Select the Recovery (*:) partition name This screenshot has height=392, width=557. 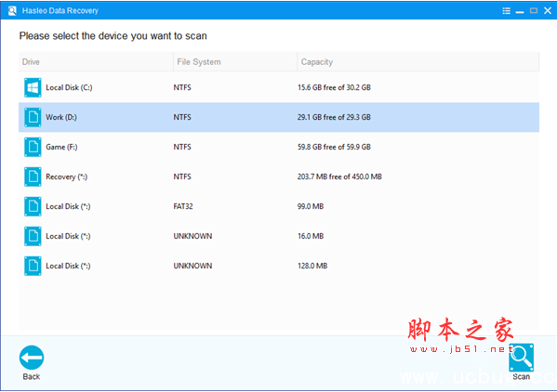coord(66,176)
